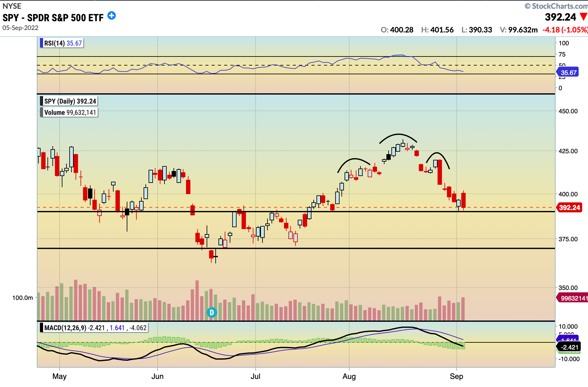Click the 05-Sep-2022 date label
The width and height of the screenshot is (588, 387).
[x=20, y=28]
